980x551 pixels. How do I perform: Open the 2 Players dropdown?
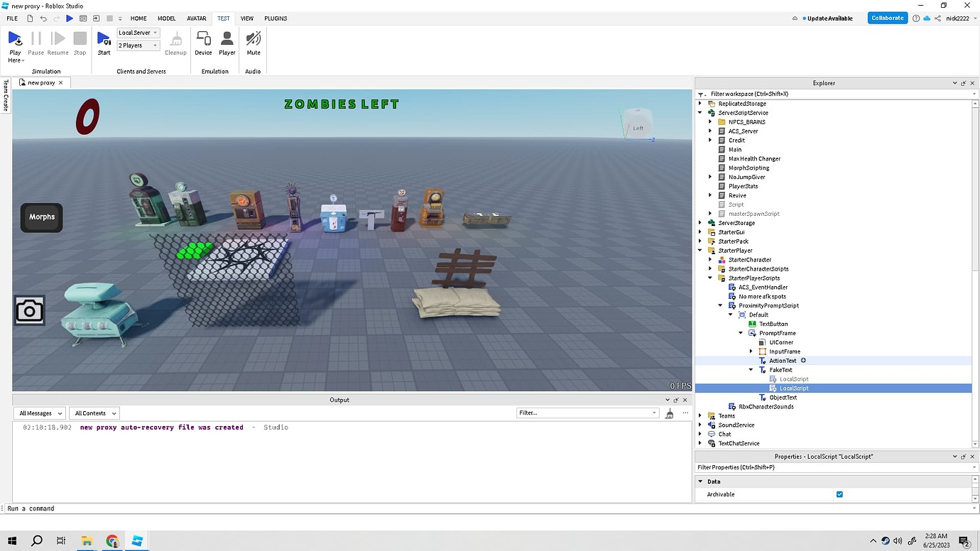click(137, 45)
